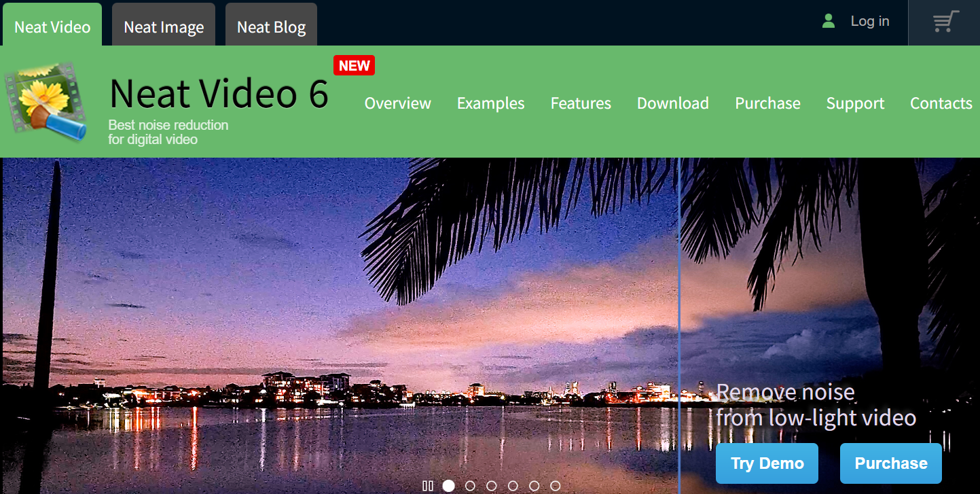Select the fourth slide indicator dot
The height and width of the screenshot is (494, 980).
[x=513, y=486]
